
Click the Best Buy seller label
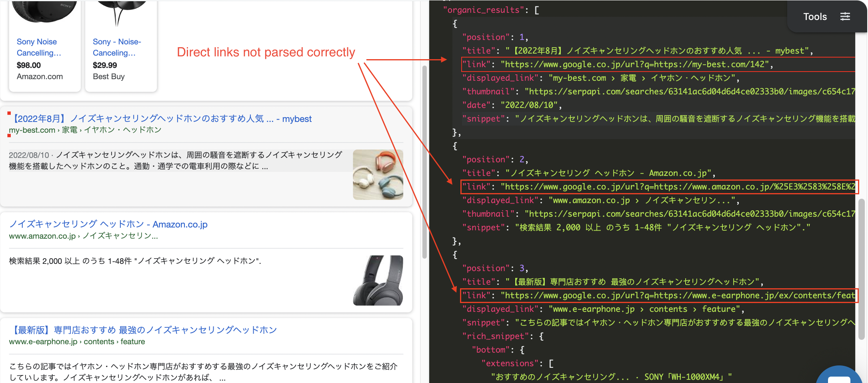coord(108,76)
